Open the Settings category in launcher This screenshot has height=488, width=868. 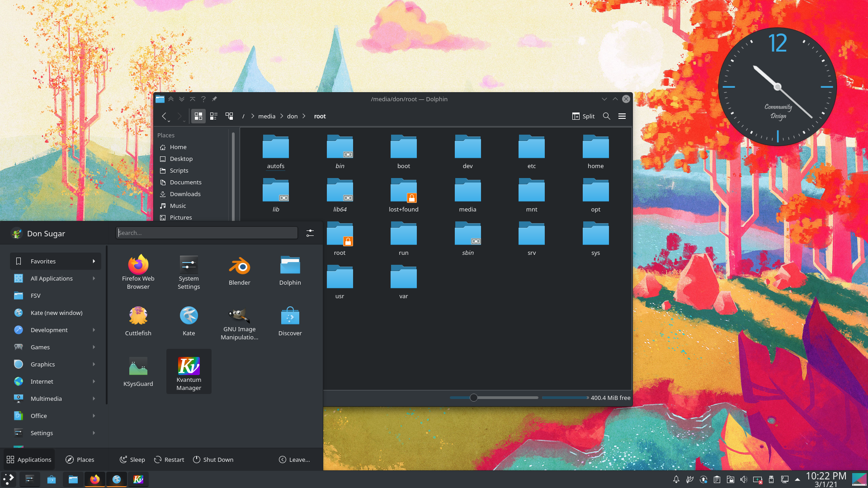pyautogui.click(x=56, y=433)
